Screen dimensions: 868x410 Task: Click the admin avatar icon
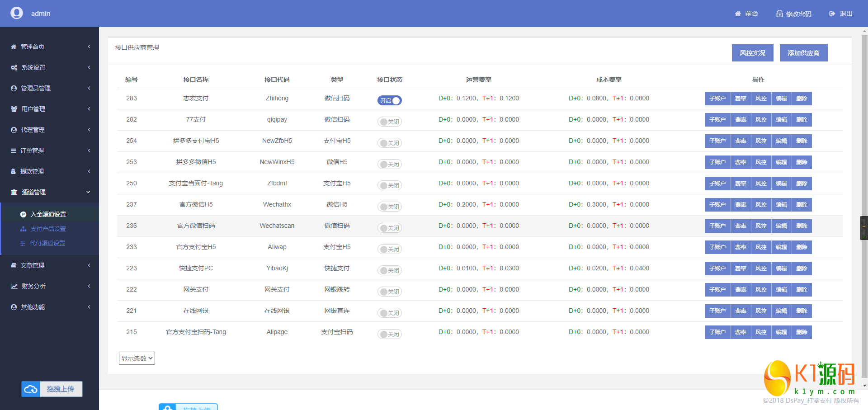click(x=17, y=13)
